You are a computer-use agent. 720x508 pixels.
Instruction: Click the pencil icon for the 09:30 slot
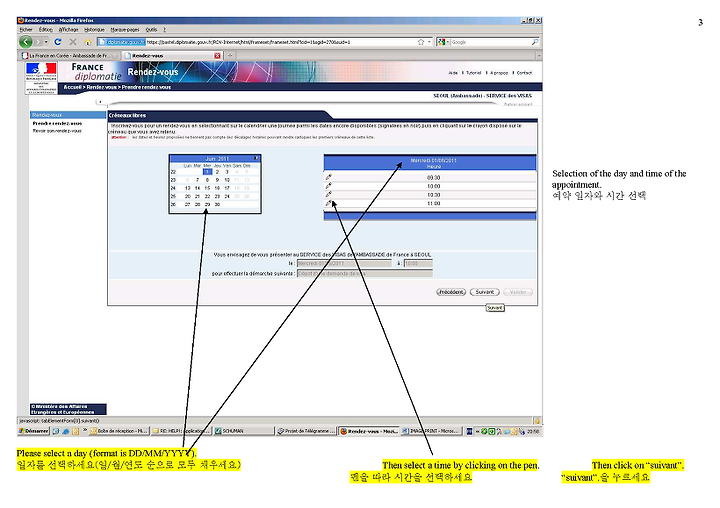pos(329,177)
